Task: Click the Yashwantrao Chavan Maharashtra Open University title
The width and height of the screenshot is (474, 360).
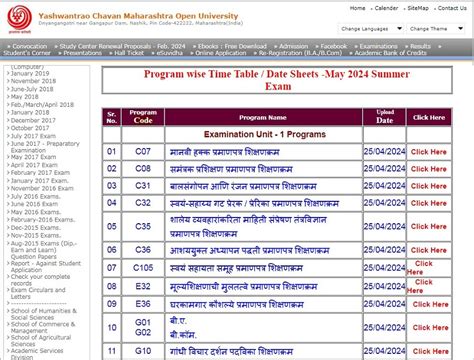Action: coord(138,16)
